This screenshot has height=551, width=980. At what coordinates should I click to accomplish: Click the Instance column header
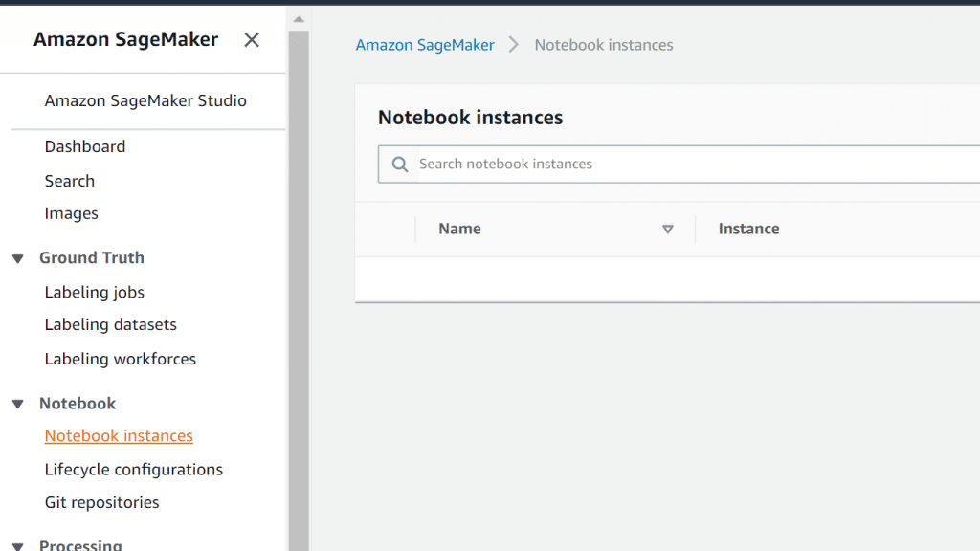coord(748,229)
